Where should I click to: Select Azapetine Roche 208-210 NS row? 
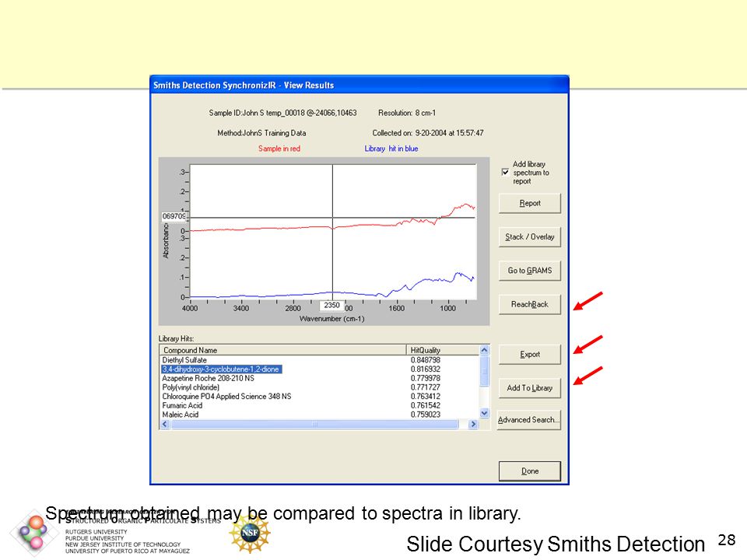point(319,378)
